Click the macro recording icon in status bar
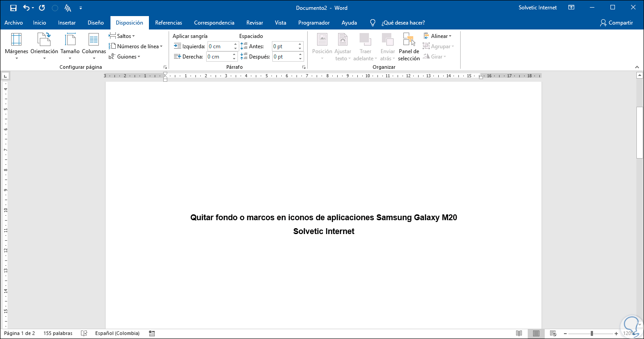644x339 pixels. coord(152,334)
